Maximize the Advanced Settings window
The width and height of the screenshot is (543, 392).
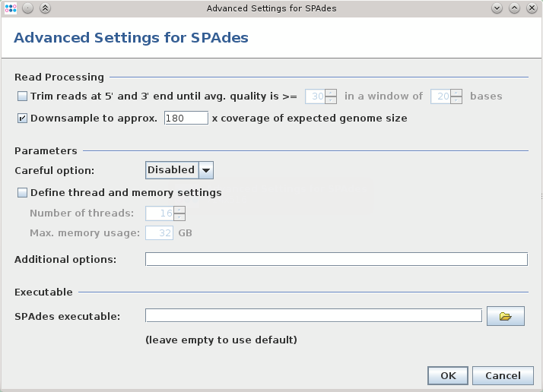click(x=515, y=8)
